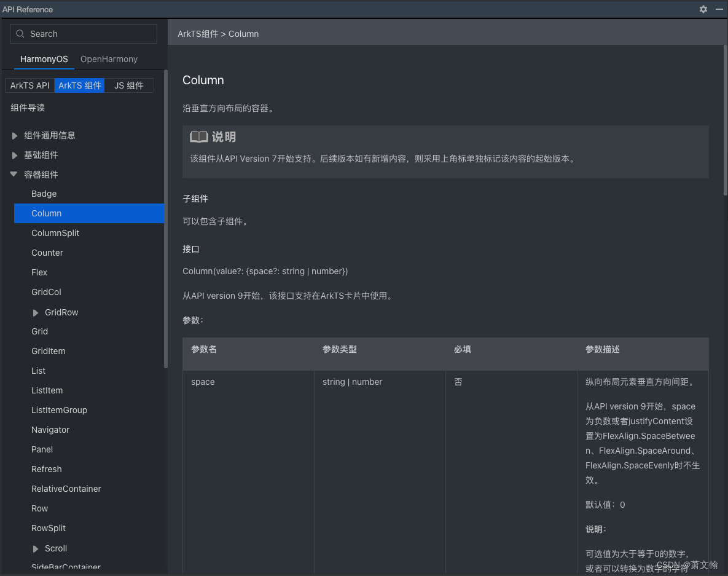Open the RelativeContainer documentation

click(x=66, y=488)
